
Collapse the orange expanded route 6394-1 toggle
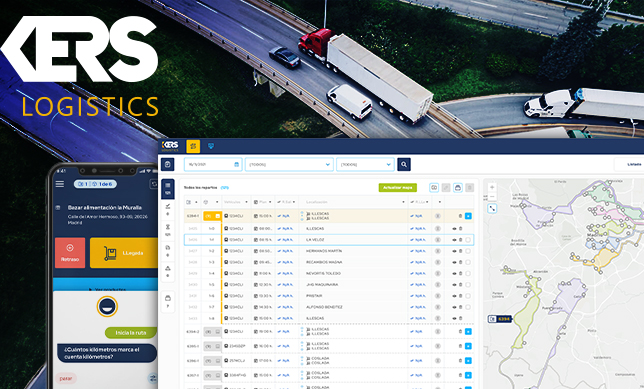pos(212,216)
